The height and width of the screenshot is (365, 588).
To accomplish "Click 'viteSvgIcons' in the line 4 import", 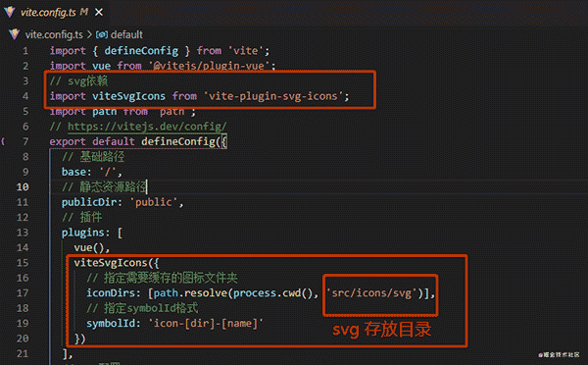I will (x=128, y=96).
